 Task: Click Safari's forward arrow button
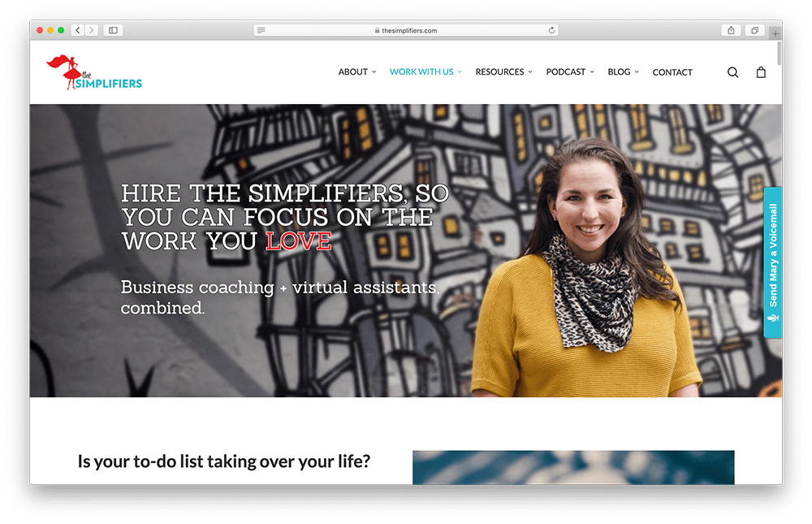(92, 31)
